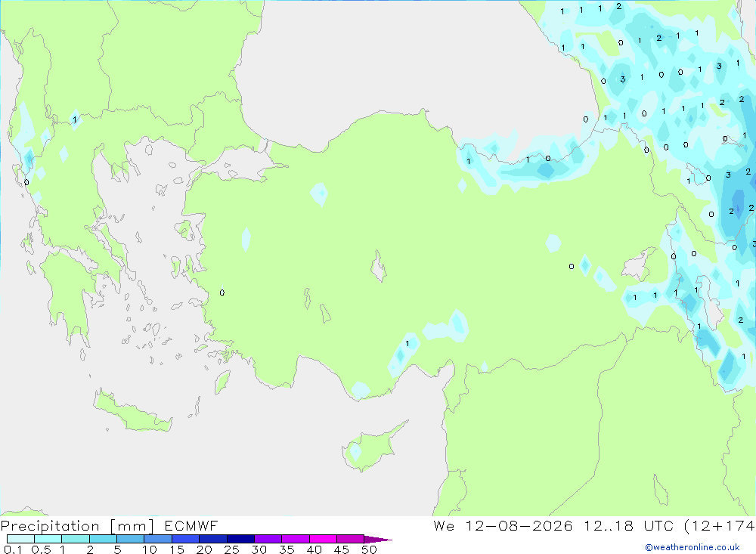Viewport: 756px width, 554px height.
Task: Click the '12..18 UTC' time range text
Action: coord(628,525)
